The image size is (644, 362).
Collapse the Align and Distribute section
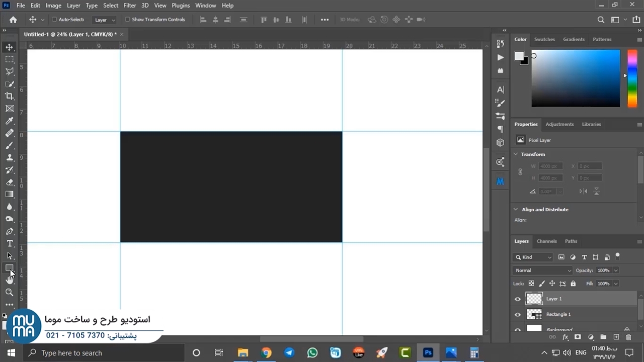coord(516,210)
